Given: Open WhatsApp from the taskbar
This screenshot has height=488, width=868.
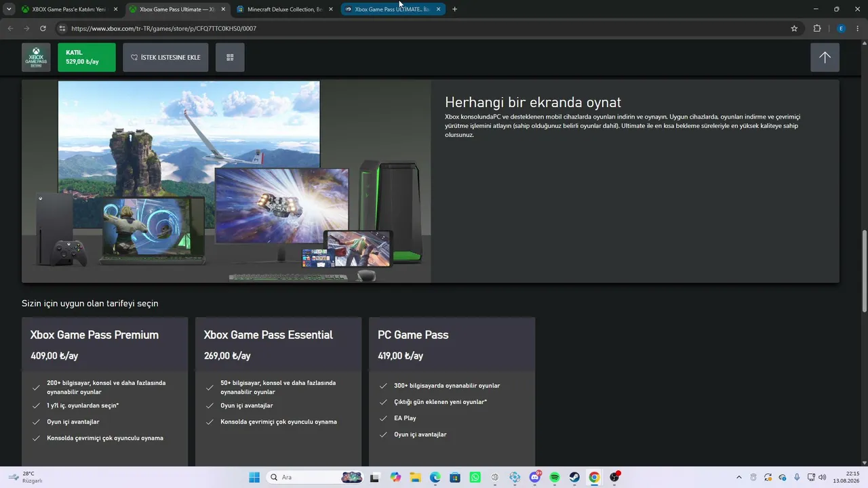Looking at the screenshot, I should click(x=475, y=477).
